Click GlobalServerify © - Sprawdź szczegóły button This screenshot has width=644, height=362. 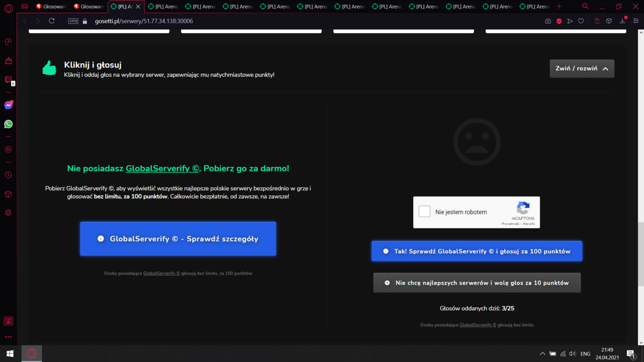coord(178,239)
